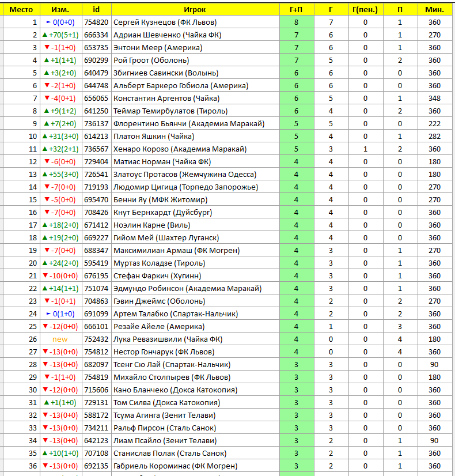Select player 'Эдмундо Робинсон (Академиа Маракай)'
455x476 pixels.
[195, 288]
